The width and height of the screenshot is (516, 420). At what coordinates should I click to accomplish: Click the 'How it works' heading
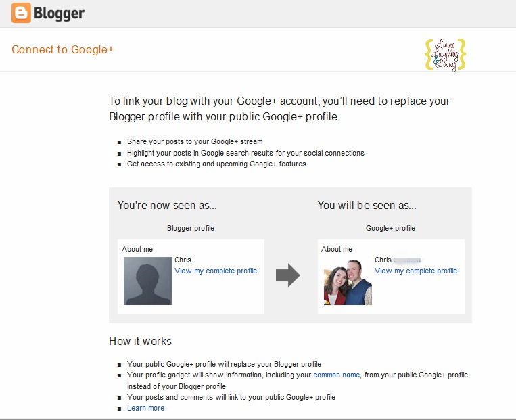click(x=140, y=341)
